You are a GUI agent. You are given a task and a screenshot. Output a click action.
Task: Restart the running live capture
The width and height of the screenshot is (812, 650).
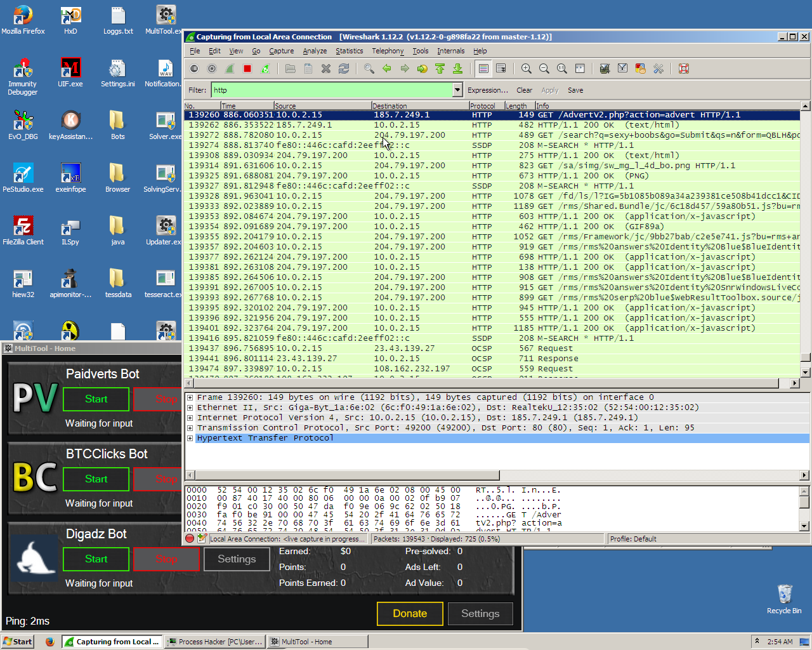tap(265, 69)
